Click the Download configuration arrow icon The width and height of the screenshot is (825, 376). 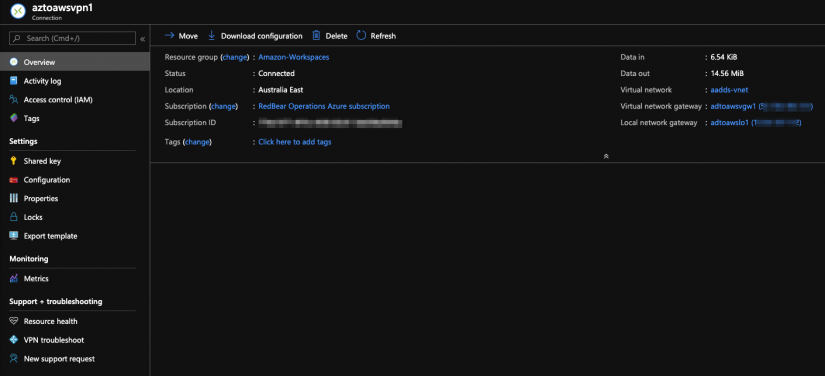point(212,36)
